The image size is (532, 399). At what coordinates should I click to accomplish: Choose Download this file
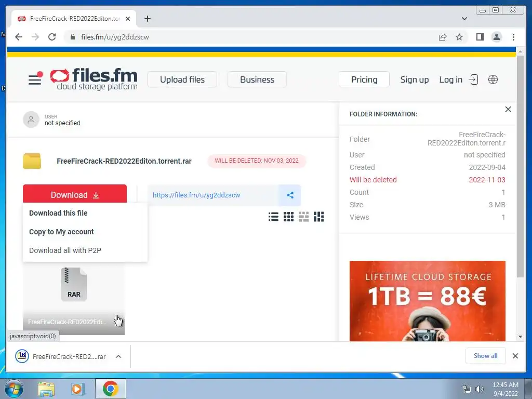click(x=58, y=213)
